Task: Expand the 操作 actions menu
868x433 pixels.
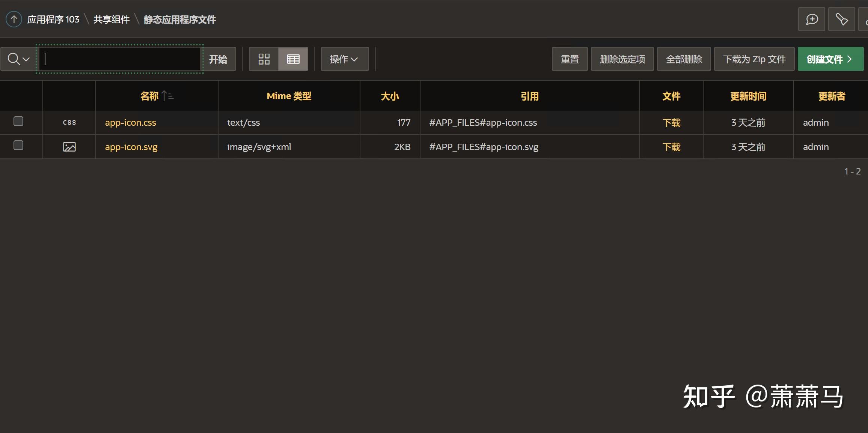Action: point(344,59)
